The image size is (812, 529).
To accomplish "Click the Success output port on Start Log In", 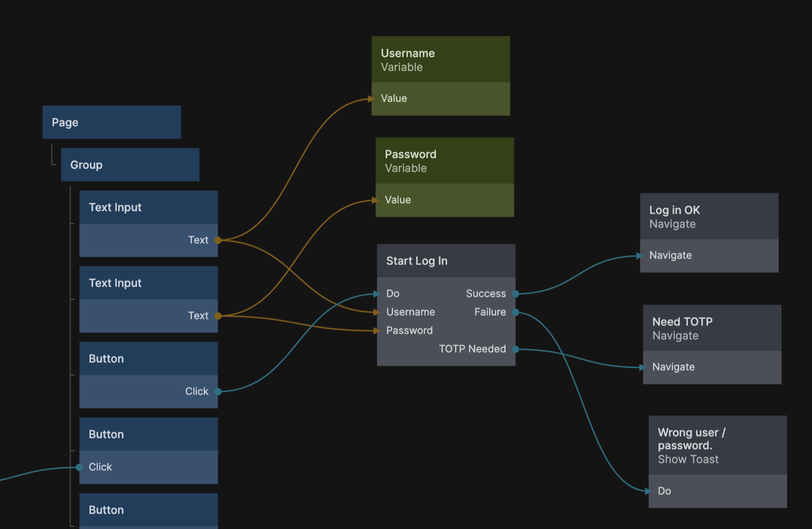I will [x=515, y=294].
